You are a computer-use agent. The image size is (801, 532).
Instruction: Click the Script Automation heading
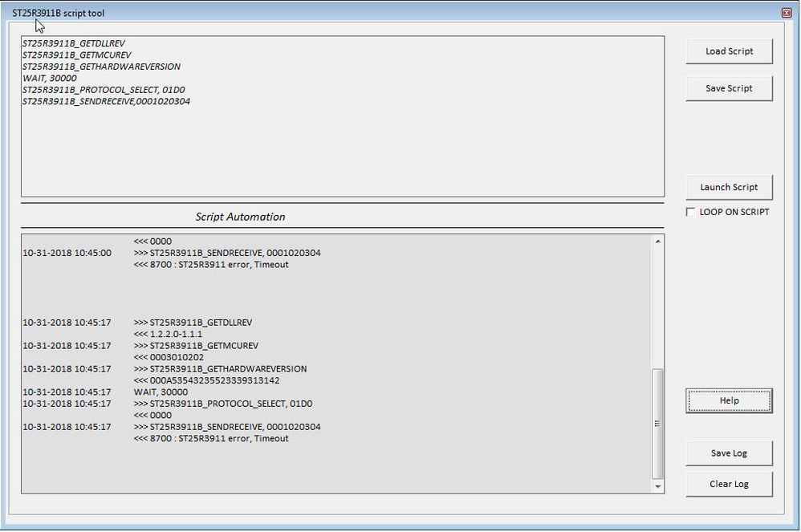pos(240,217)
